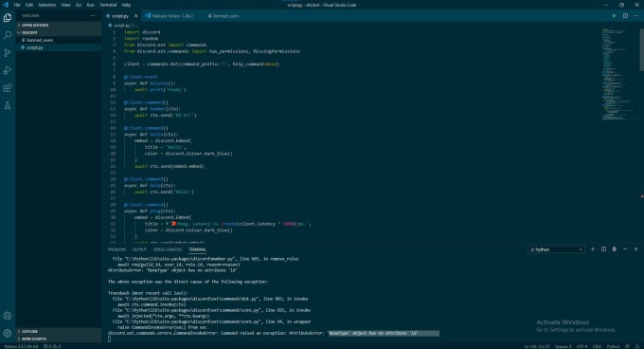Close the terminal panel

point(635,249)
